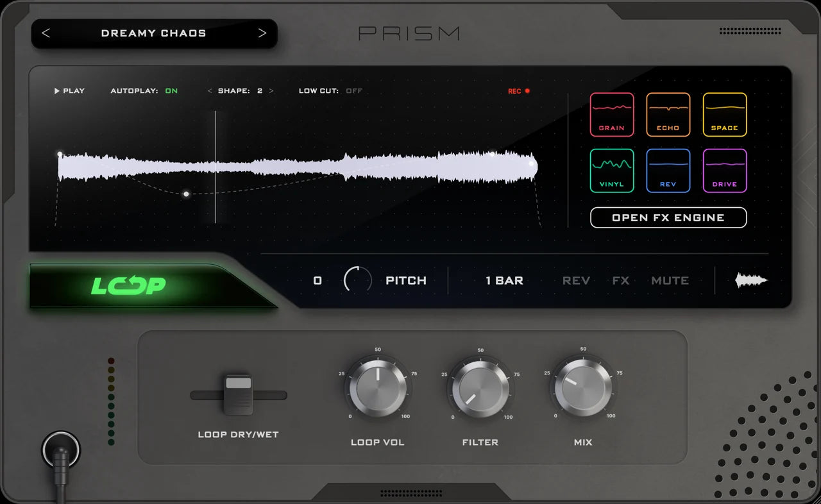Viewport: 821px width, 504px height.
Task: Select the DRIVE effect tile
Action: point(725,171)
